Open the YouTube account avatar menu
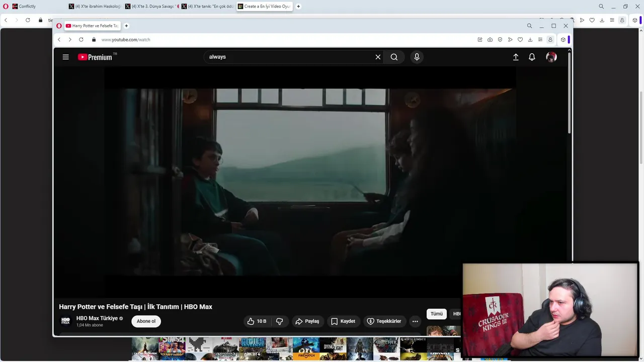The image size is (644, 362). point(551,57)
